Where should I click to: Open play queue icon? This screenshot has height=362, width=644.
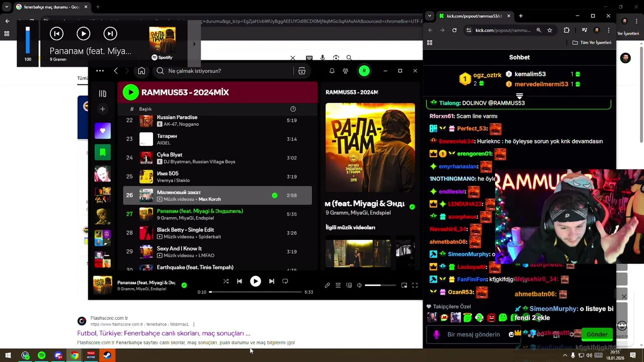[338, 286]
